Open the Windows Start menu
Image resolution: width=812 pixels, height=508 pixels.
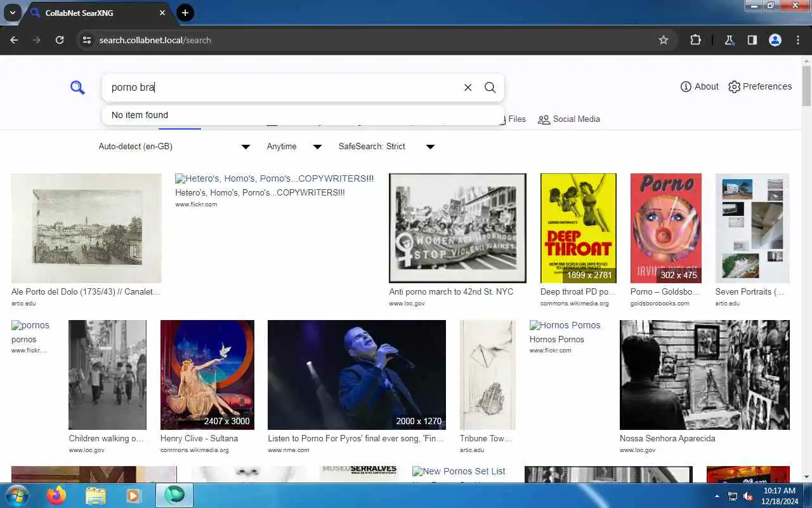pos(17,495)
